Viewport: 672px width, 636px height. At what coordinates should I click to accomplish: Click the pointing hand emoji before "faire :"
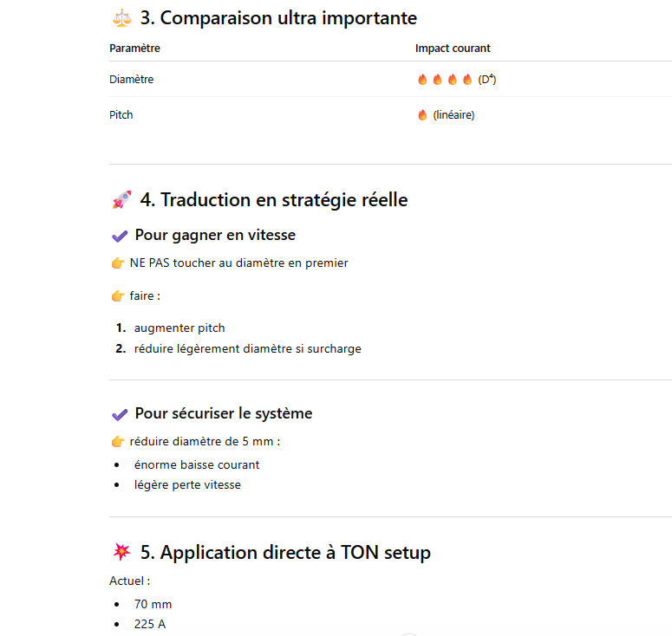pyautogui.click(x=118, y=296)
